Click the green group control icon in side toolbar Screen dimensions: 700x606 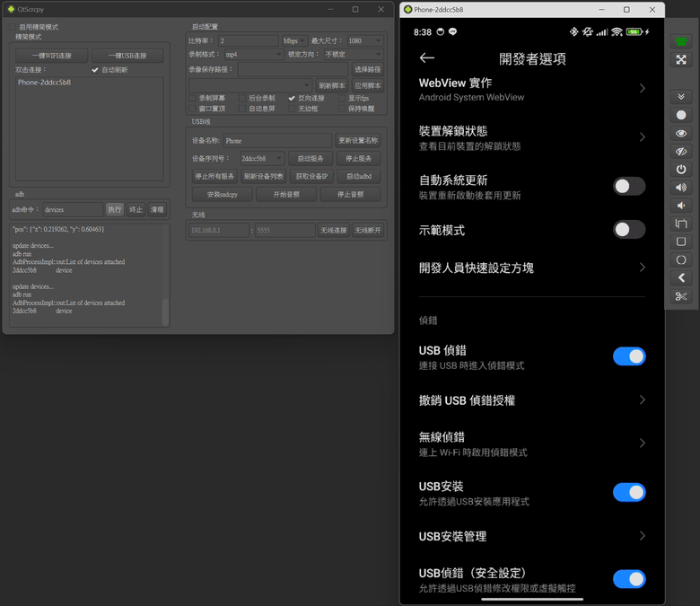click(x=681, y=42)
